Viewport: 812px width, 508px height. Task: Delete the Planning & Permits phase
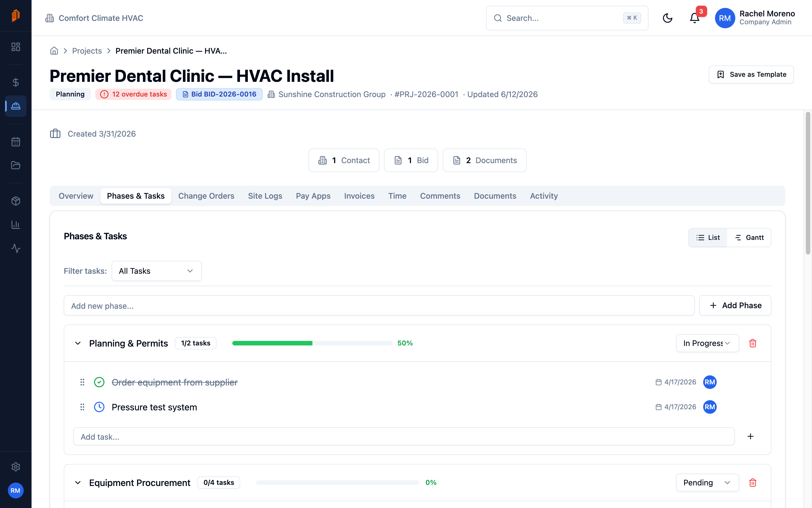coord(753,343)
